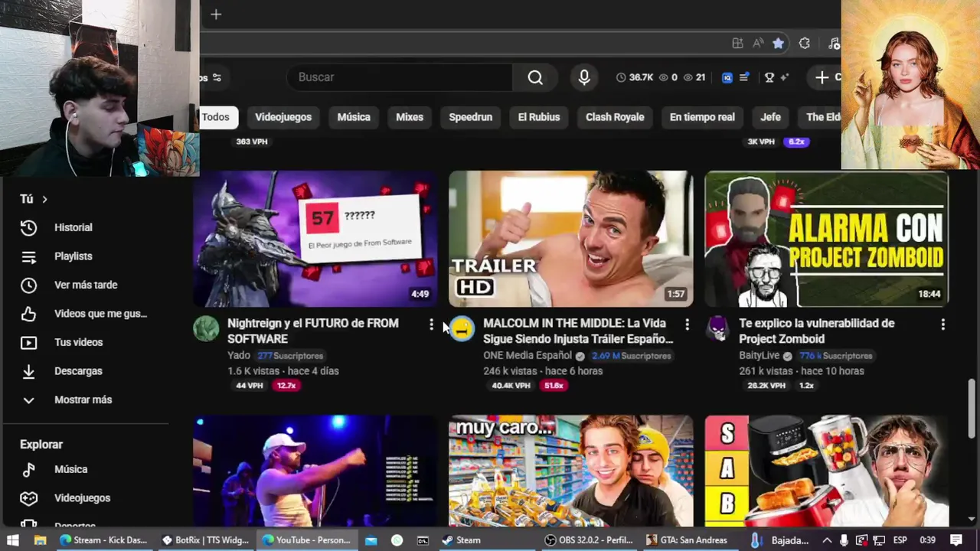Open Yado channel avatar
The height and width of the screenshot is (551, 980).
coord(206,328)
